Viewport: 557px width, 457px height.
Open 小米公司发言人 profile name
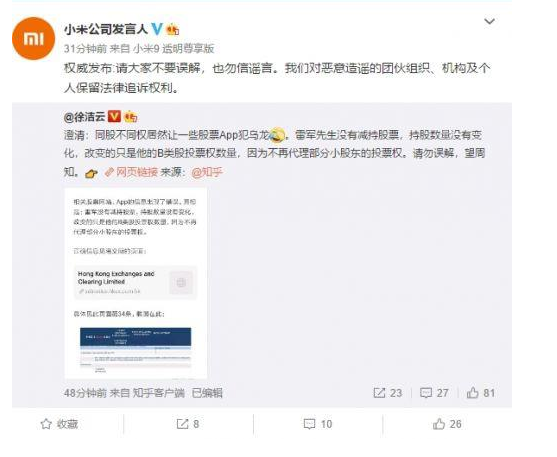[106, 29]
